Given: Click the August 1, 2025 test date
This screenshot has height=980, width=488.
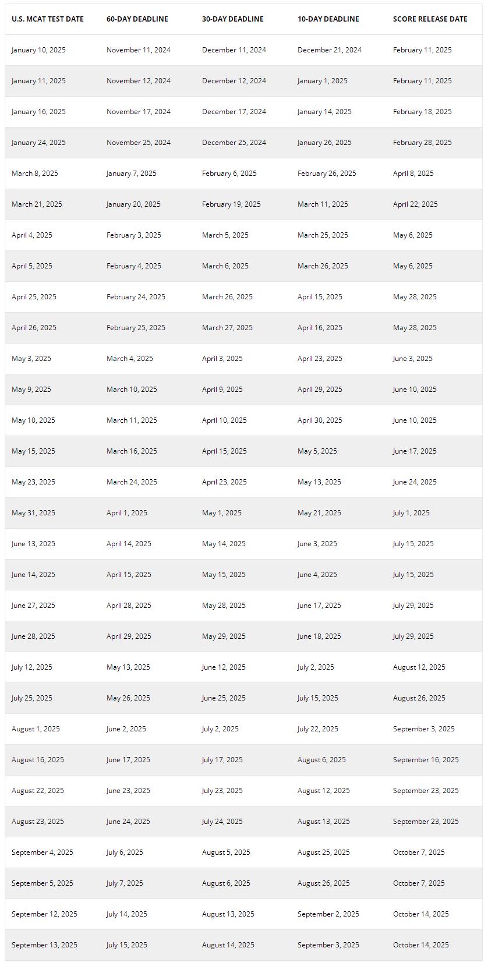Looking at the screenshot, I should [x=36, y=729].
